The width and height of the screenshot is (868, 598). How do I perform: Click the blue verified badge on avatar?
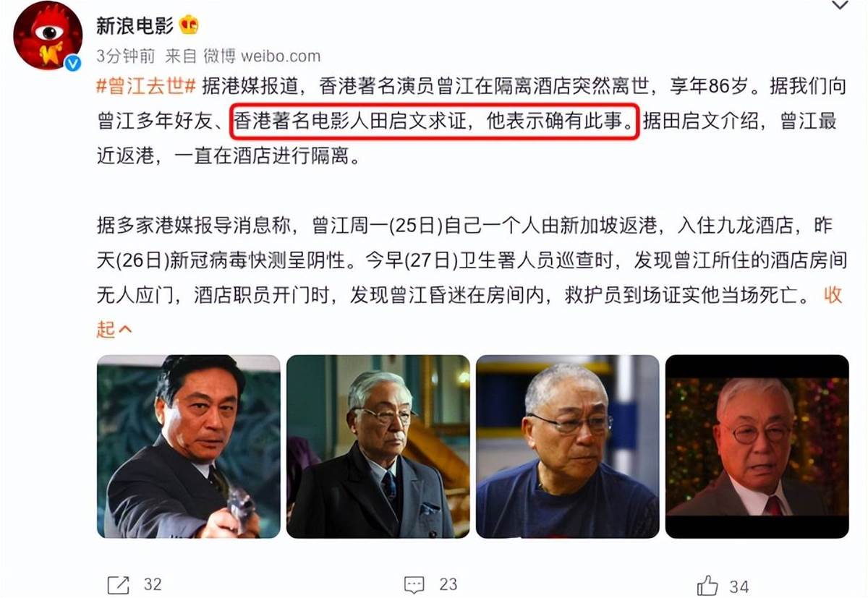72,62
